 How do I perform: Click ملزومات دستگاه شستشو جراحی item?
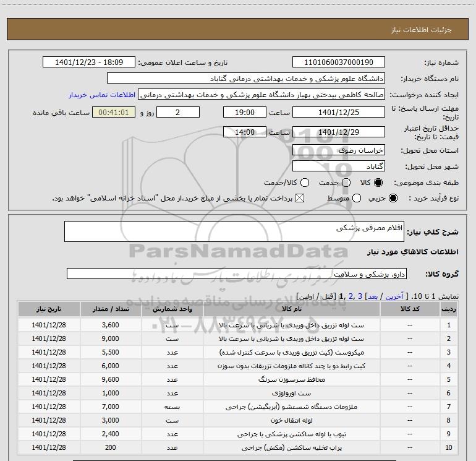291,407
